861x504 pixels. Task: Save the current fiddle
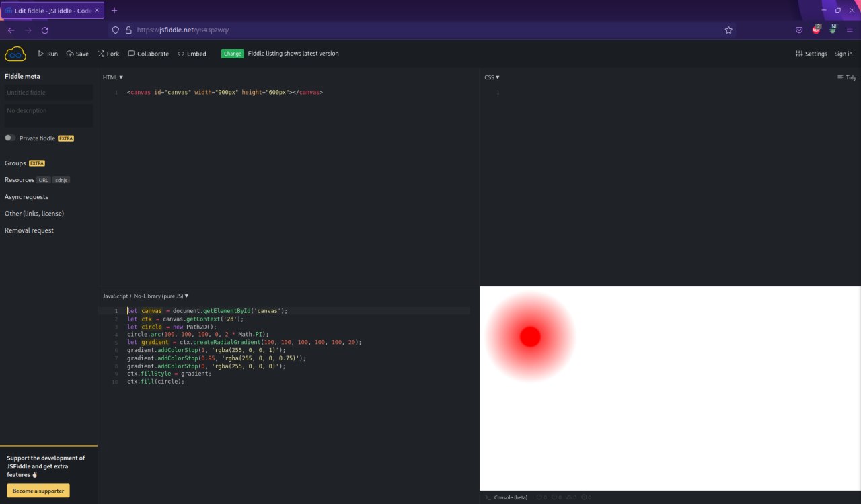pos(77,53)
